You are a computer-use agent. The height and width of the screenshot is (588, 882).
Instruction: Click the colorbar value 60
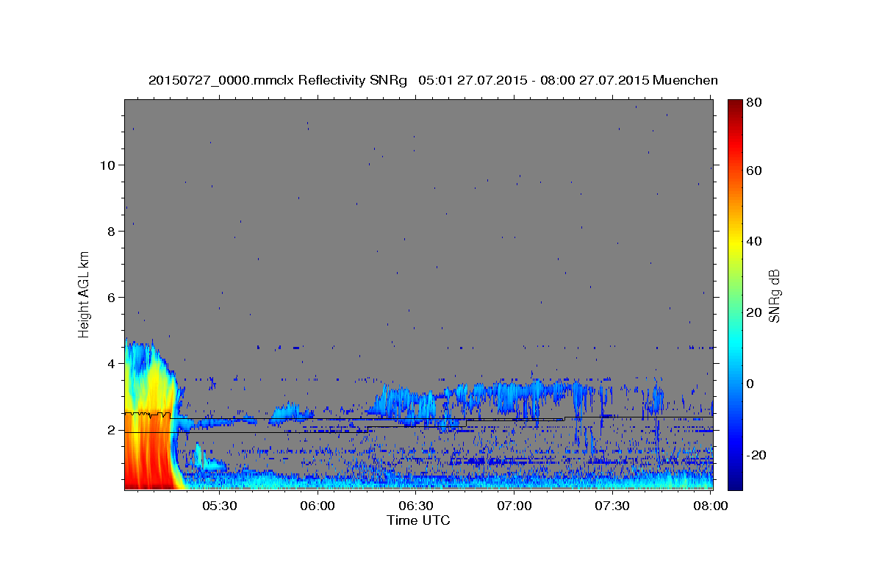point(755,171)
